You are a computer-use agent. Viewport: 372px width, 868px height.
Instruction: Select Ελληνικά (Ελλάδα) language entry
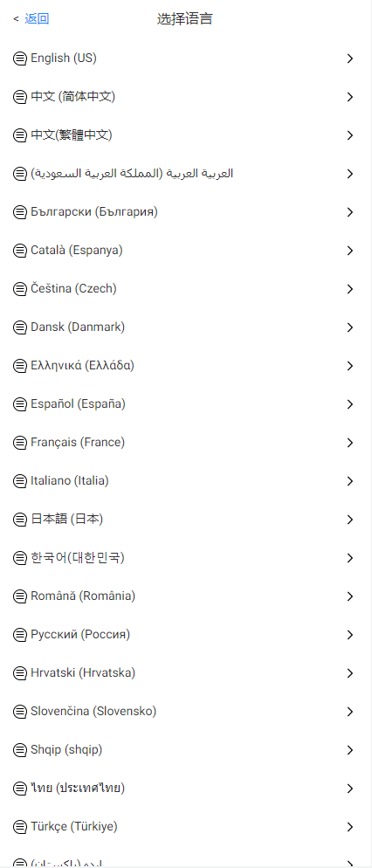(186, 365)
